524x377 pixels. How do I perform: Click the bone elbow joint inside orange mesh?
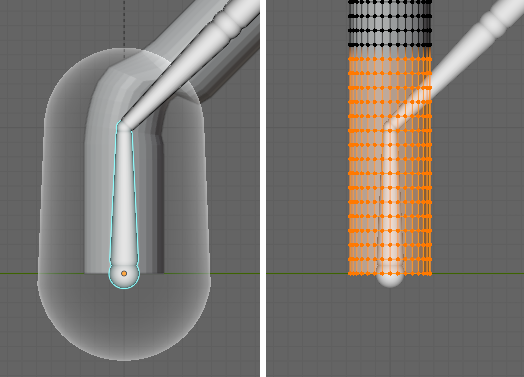[x=390, y=125]
